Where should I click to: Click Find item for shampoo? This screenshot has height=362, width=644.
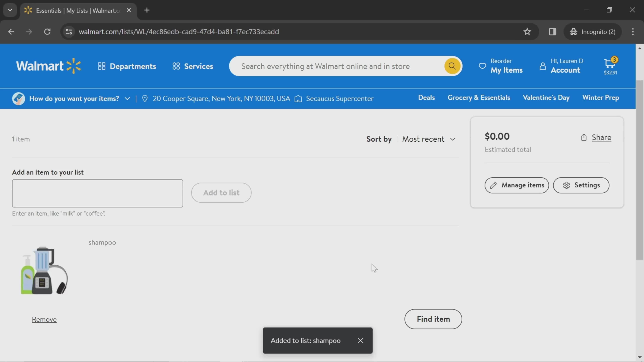[x=433, y=319]
